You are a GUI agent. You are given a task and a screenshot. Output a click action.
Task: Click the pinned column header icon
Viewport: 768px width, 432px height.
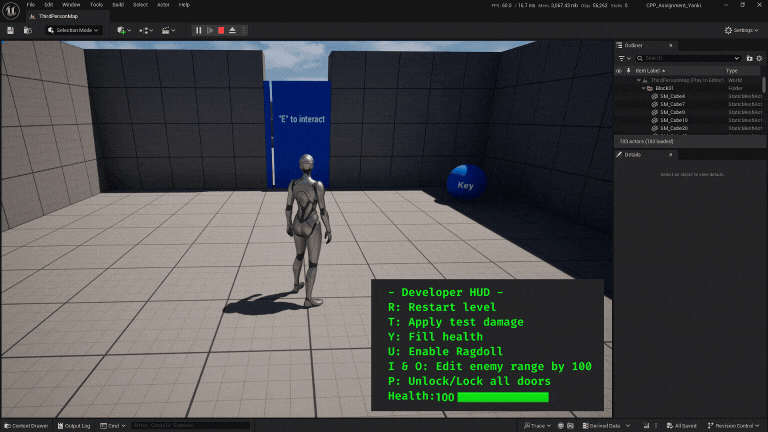coord(628,71)
